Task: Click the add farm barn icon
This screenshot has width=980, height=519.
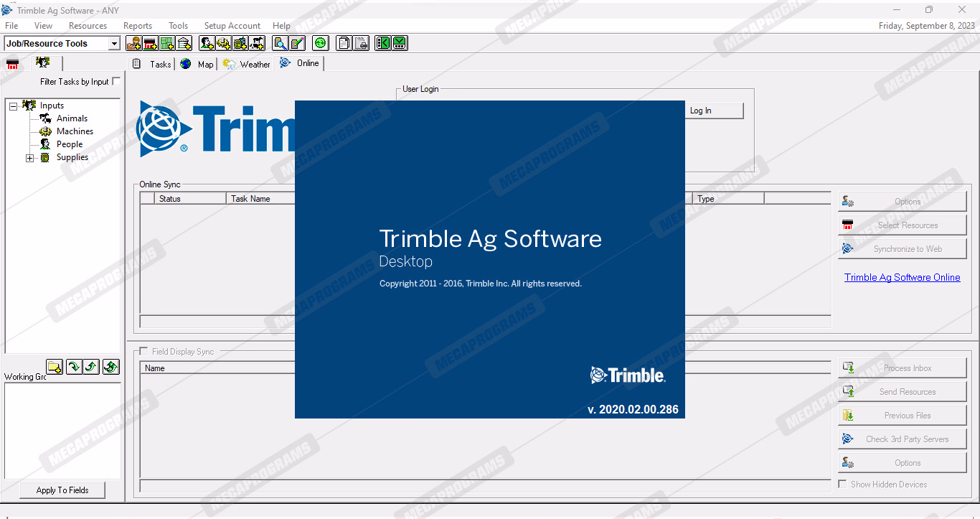Action: 150,43
